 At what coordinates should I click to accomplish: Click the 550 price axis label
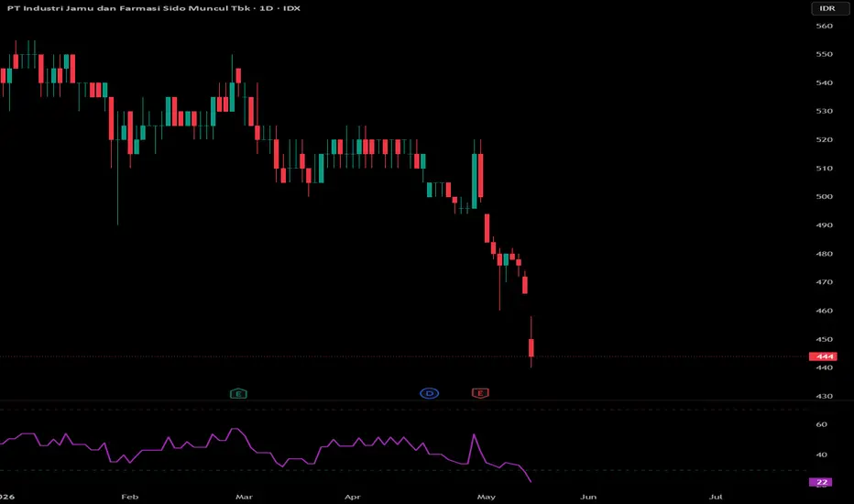click(x=824, y=54)
